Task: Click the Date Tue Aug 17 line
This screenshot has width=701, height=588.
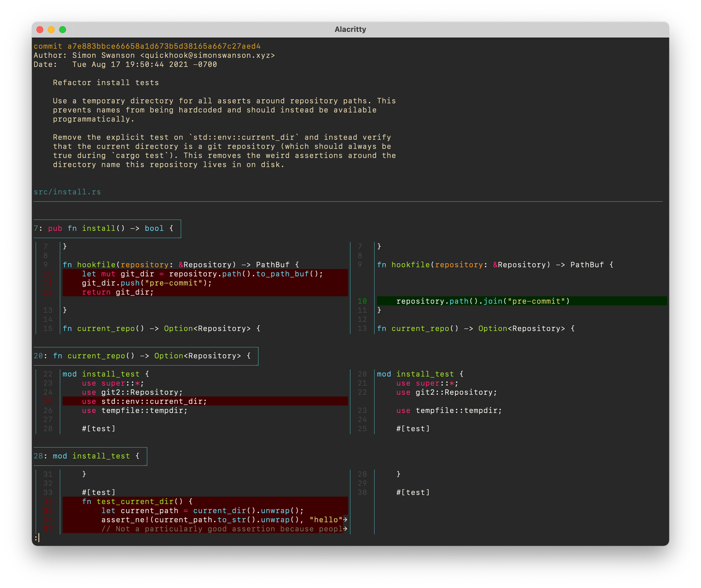Action: click(125, 65)
